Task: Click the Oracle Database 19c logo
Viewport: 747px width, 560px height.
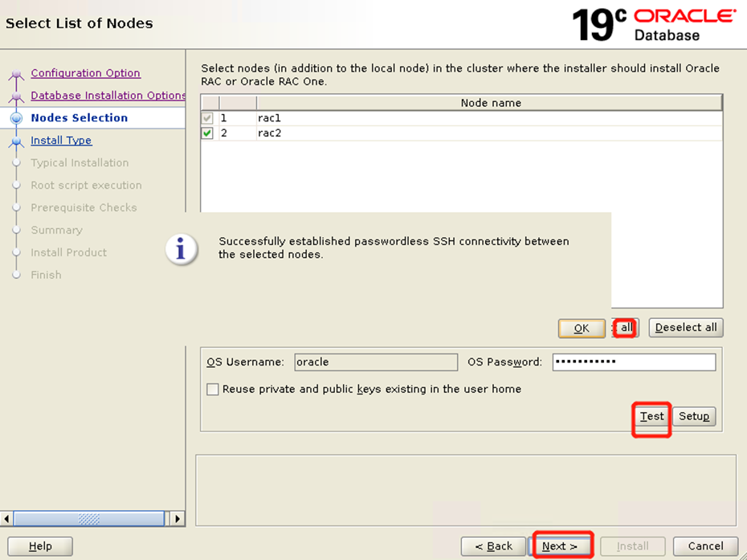Action: pos(653,24)
